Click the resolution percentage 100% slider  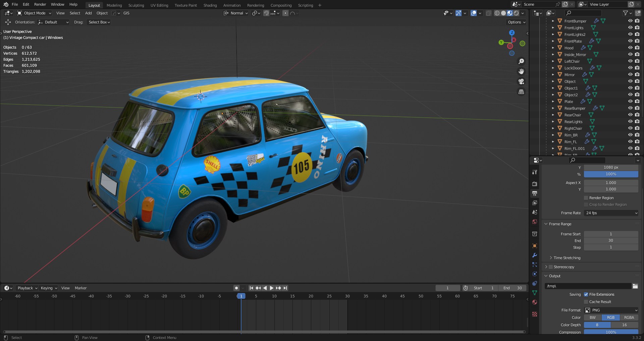(611, 174)
